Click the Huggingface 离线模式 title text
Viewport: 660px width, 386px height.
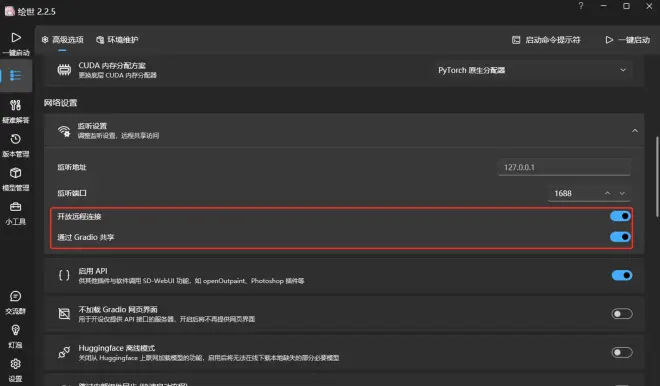tap(117, 348)
